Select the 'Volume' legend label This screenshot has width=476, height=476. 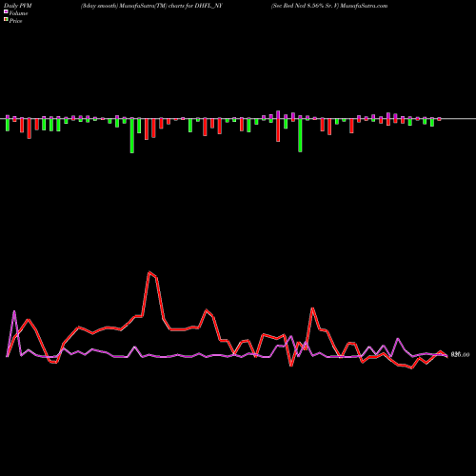(x=18, y=13)
